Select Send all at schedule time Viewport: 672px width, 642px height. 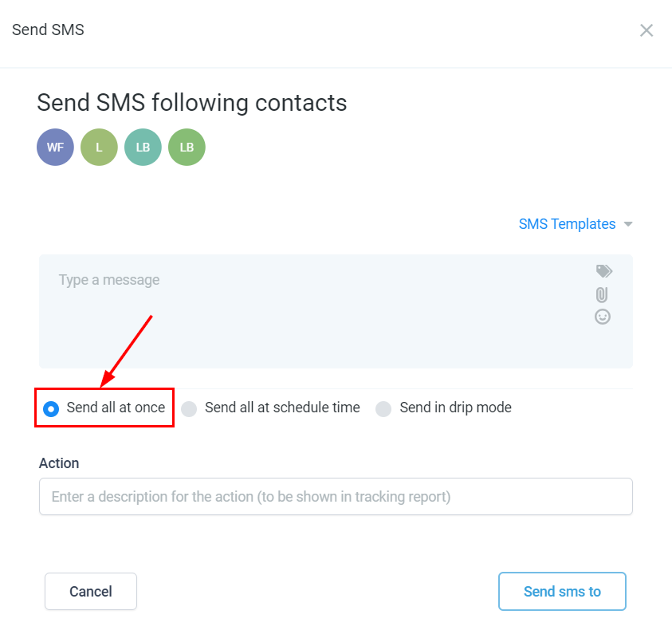point(189,408)
